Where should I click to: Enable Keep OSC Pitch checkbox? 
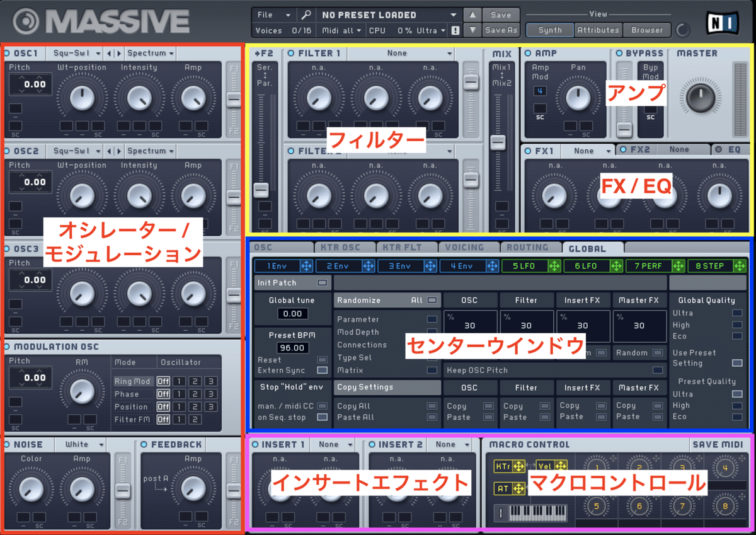(x=658, y=371)
